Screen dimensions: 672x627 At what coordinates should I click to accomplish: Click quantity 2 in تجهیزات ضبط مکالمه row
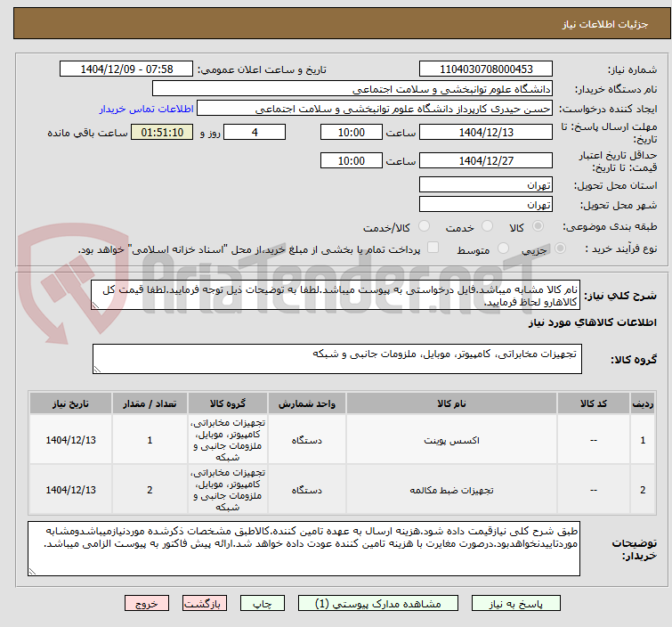pyautogui.click(x=150, y=490)
